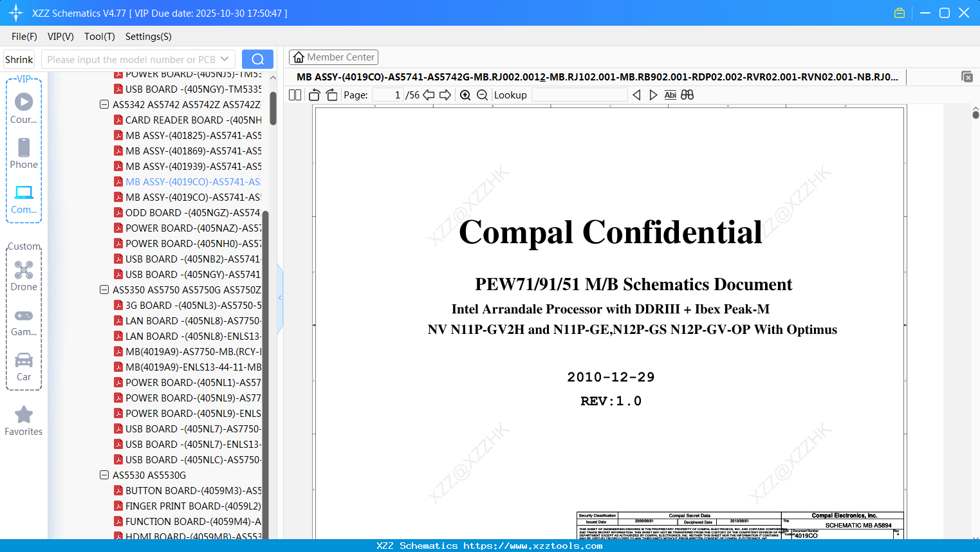Open MB ASSY-(401825)-AS5741 file
This screenshot has width=980, height=552.
[188, 135]
